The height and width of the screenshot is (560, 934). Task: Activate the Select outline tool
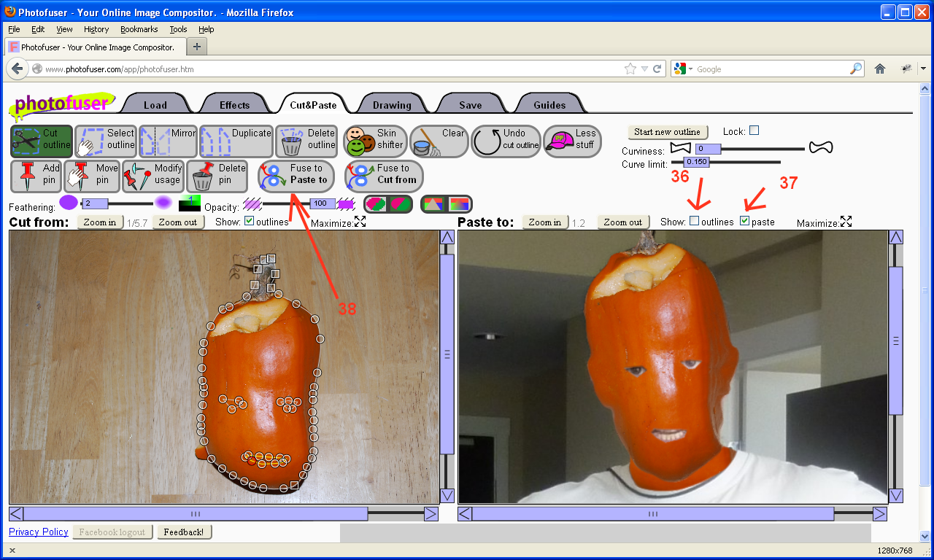pos(106,141)
